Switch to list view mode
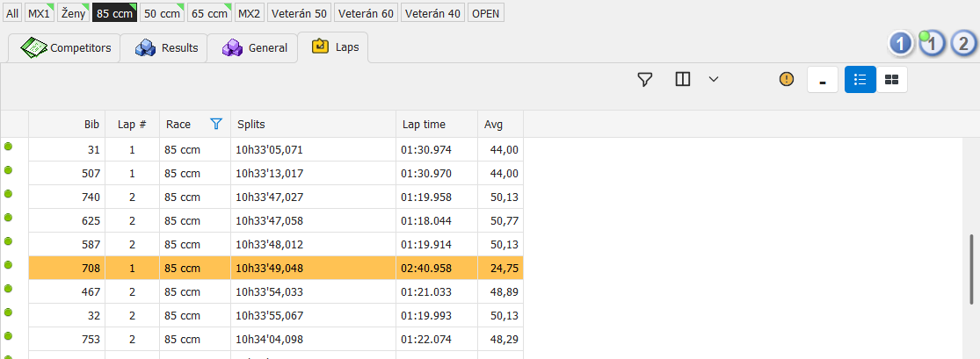This screenshot has width=980, height=359. [x=860, y=79]
